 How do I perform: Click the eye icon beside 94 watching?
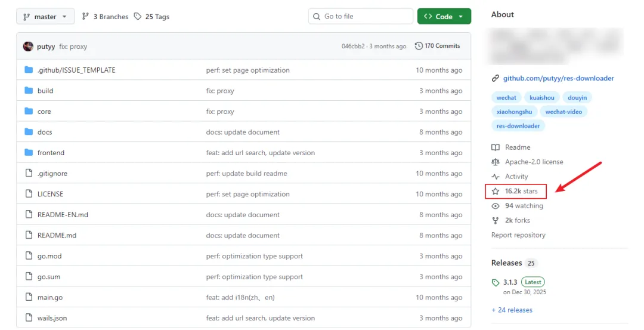[496, 206]
